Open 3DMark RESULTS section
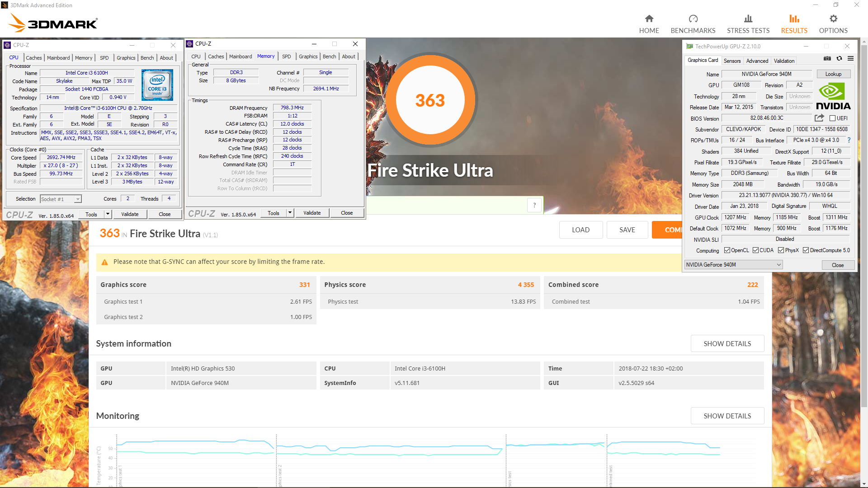This screenshot has width=868, height=488. (x=794, y=24)
